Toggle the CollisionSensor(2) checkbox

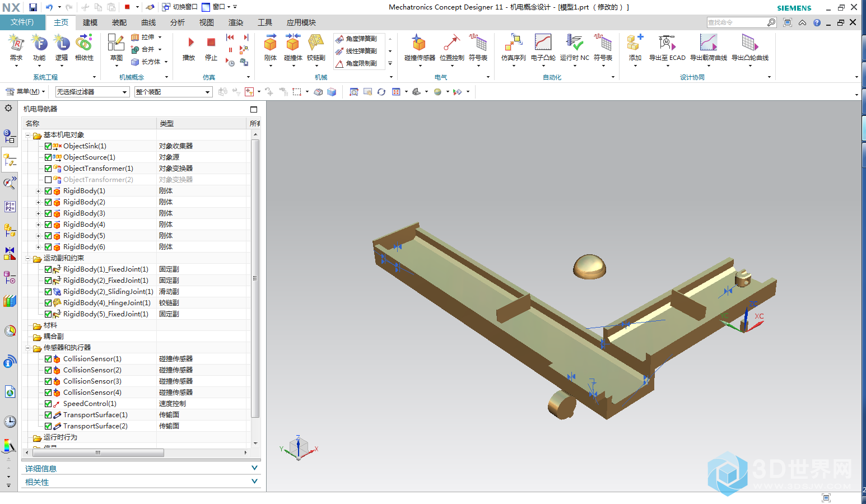(x=48, y=370)
